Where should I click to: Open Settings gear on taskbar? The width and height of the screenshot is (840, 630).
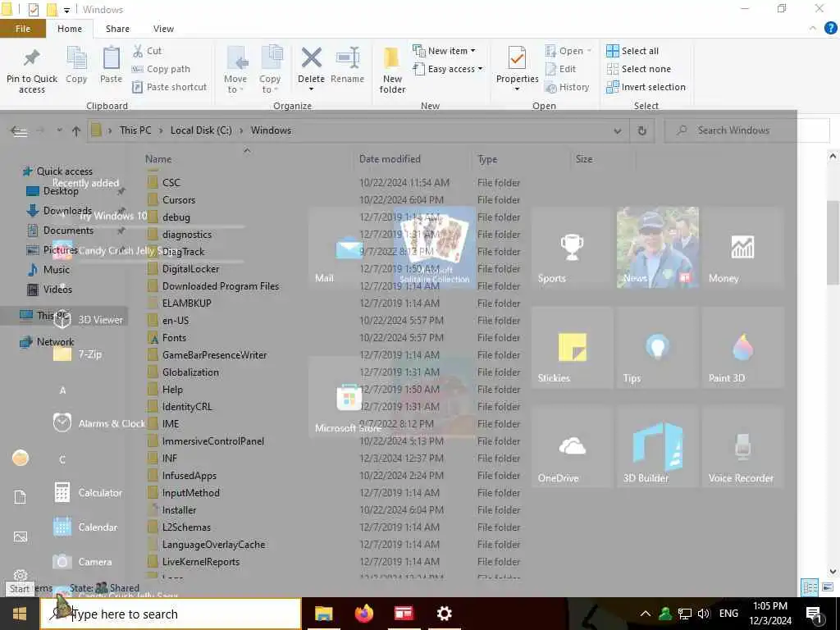pyautogui.click(x=444, y=614)
